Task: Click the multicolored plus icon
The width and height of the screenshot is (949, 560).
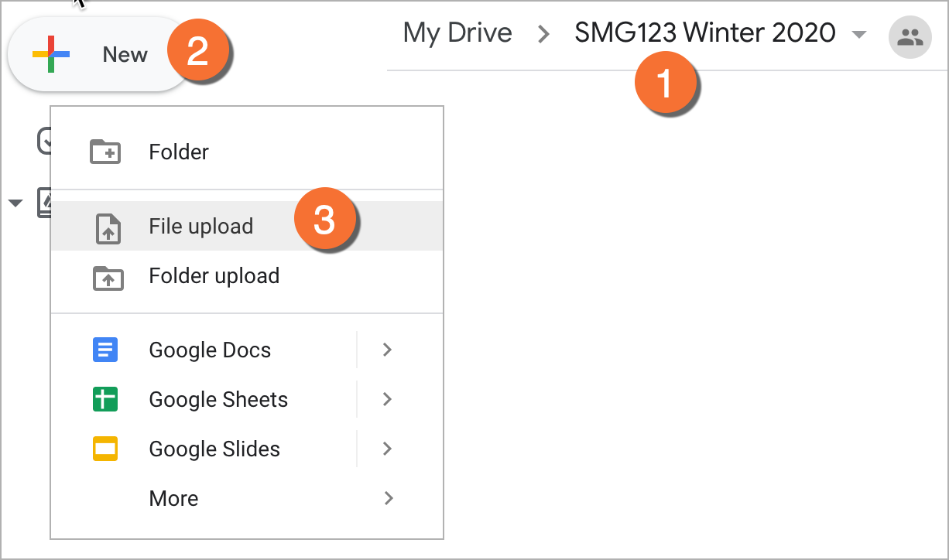Action: (51, 55)
